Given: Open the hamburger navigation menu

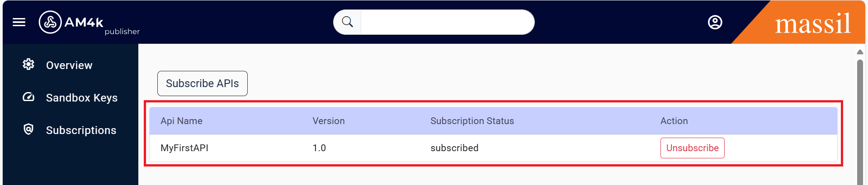Looking at the screenshot, I should click(19, 22).
